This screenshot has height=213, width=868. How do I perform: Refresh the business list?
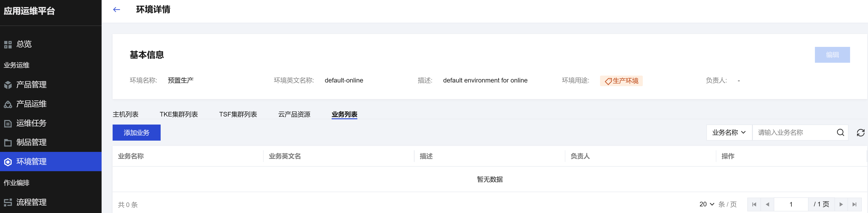tap(860, 133)
